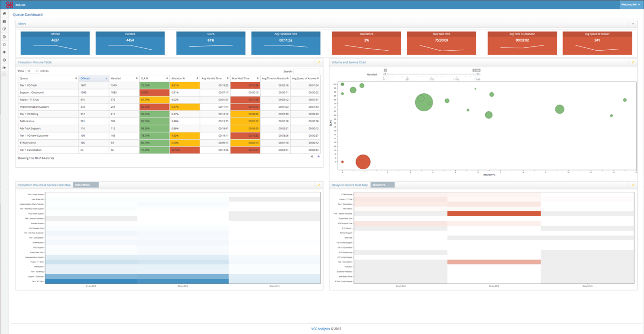Open the Welcome 8x8 user menu
This screenshot has height=334, width=644.
click(629, 4)
